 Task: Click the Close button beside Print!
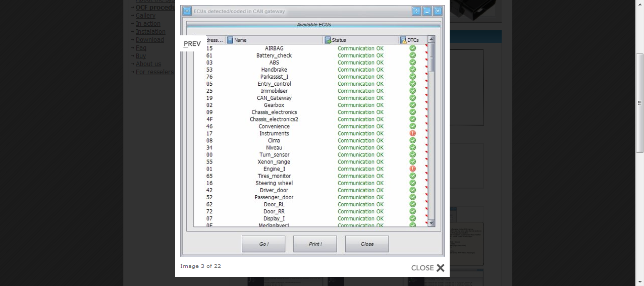(366, 244)
